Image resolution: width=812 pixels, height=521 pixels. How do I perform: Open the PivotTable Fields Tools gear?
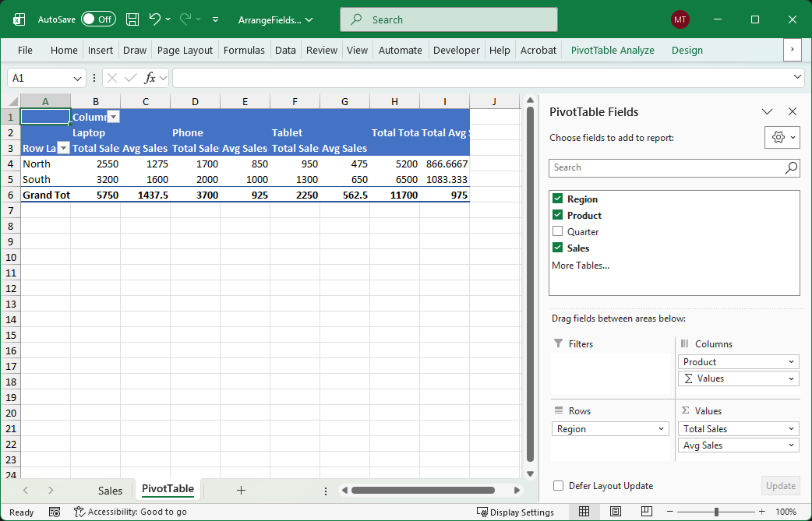click(x=782, y=138)
